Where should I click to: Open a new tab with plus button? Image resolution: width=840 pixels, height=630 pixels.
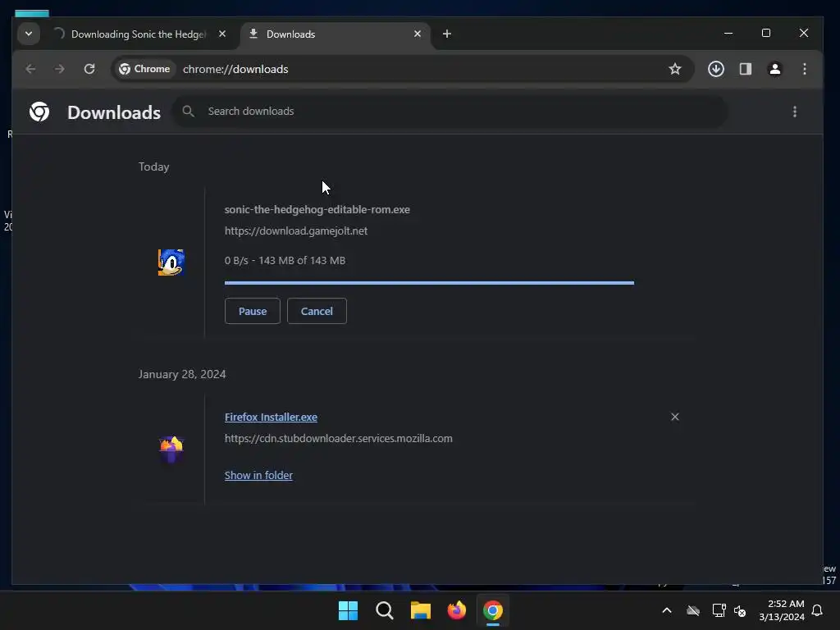pos(447,34)
